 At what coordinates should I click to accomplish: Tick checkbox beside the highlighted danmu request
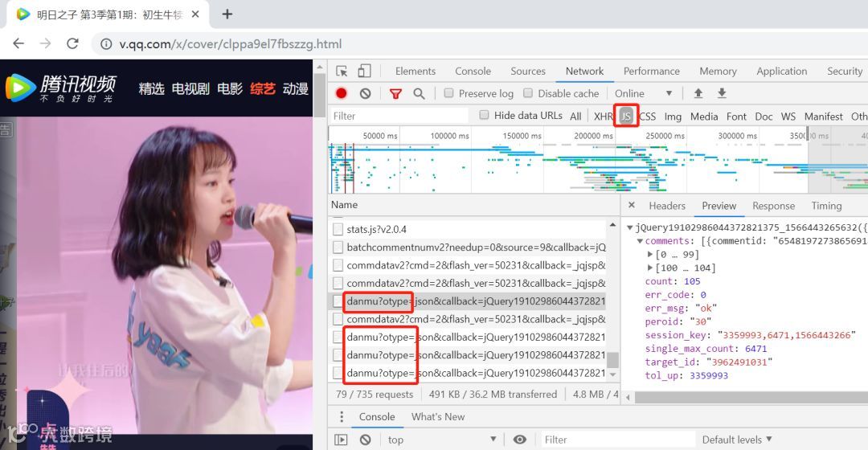point(338,301)
